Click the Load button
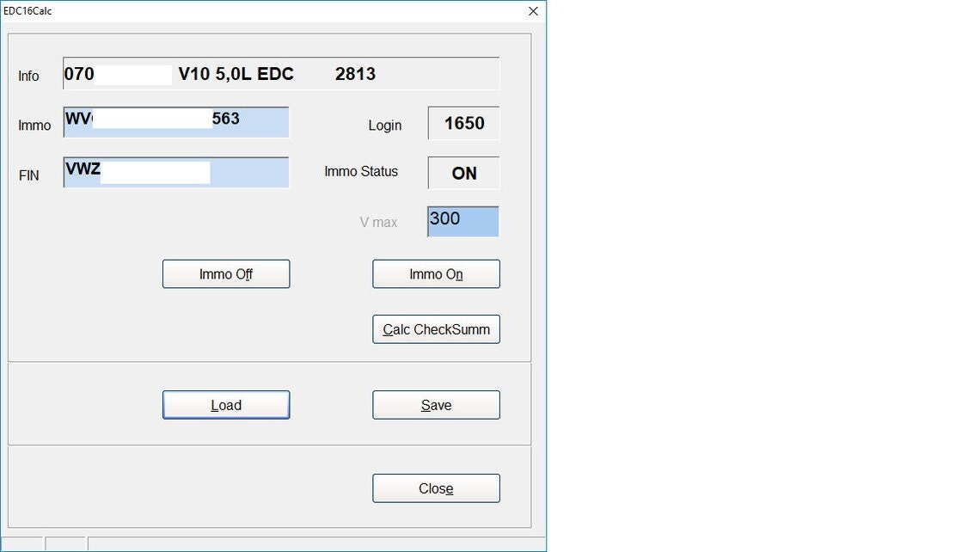 click(x=225, y=404)
